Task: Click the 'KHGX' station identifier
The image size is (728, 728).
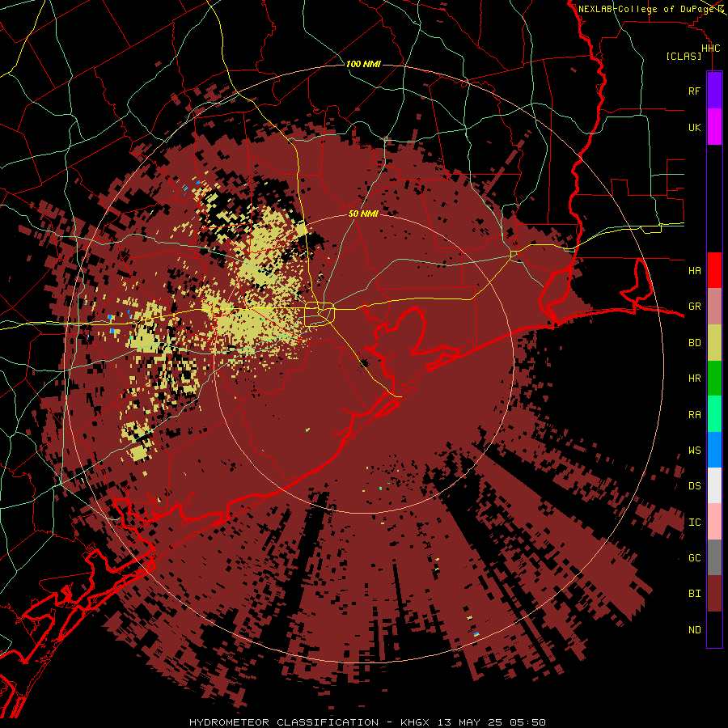Action: (415, 722)
